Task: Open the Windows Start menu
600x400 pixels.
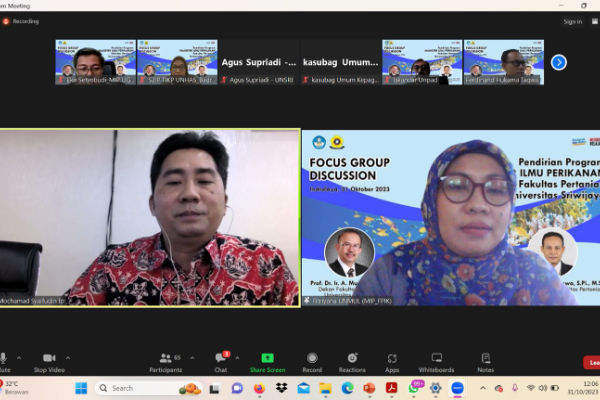Action: [x=81, y=388]
